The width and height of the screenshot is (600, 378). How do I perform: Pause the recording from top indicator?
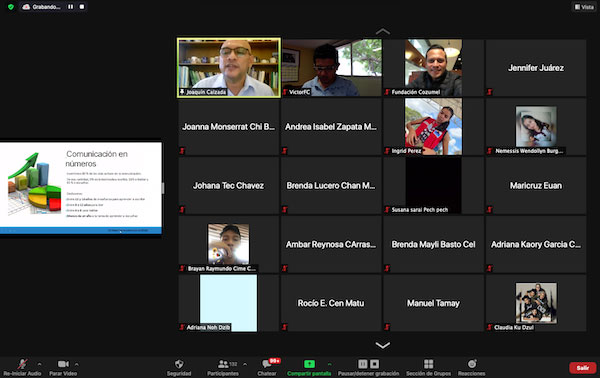70,7
